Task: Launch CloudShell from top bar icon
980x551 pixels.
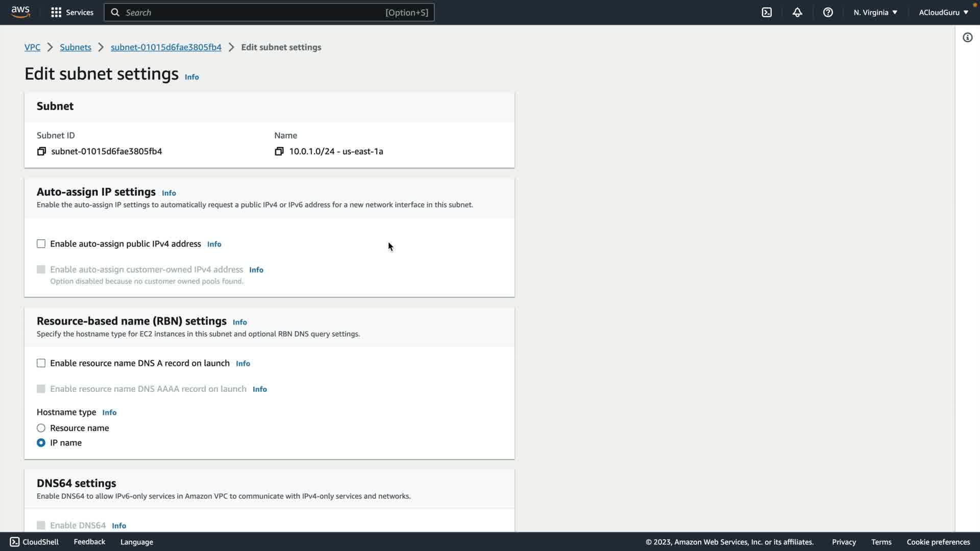Action: pos(767,12)
